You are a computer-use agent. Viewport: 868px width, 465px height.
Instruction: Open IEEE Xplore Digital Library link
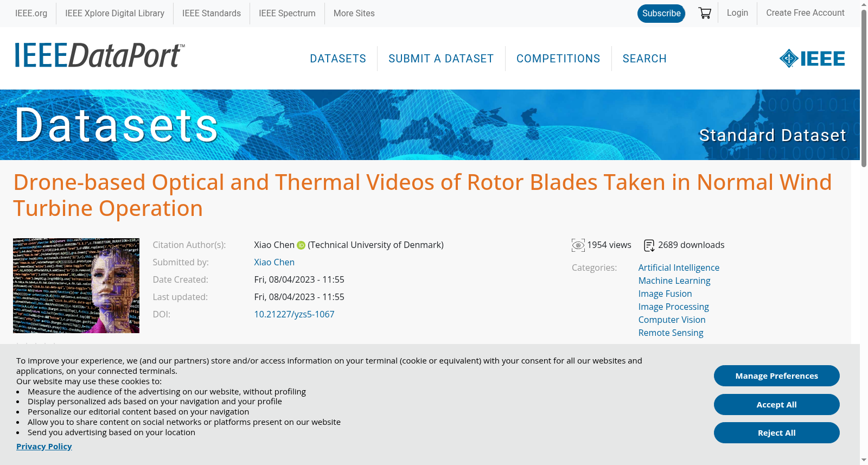tap(114, 13)
